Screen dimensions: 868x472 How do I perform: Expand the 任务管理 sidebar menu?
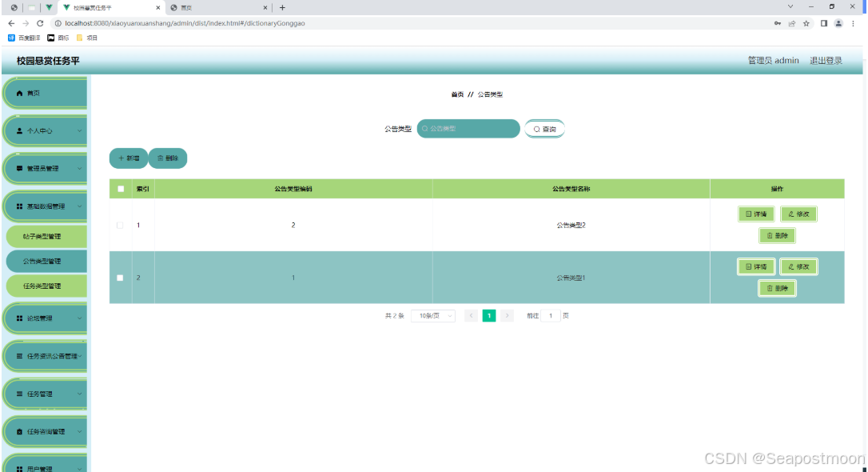[46, 393]
